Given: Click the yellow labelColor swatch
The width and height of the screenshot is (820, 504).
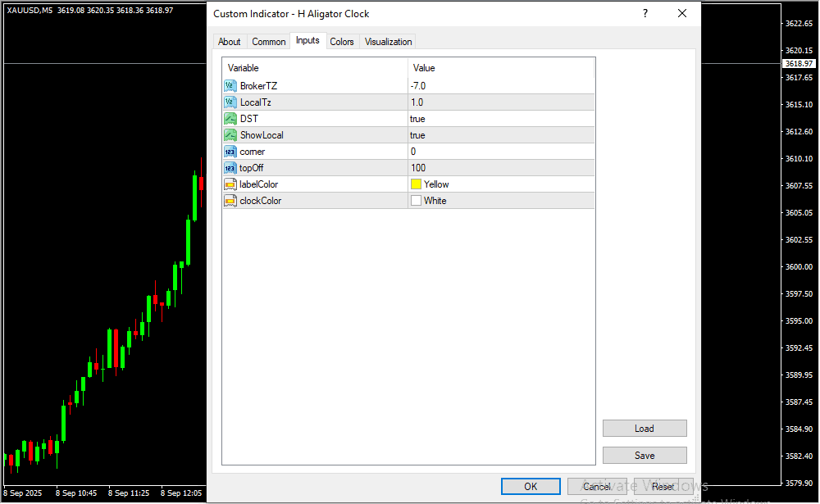Looking at the screenshot, I should (416, 184).
